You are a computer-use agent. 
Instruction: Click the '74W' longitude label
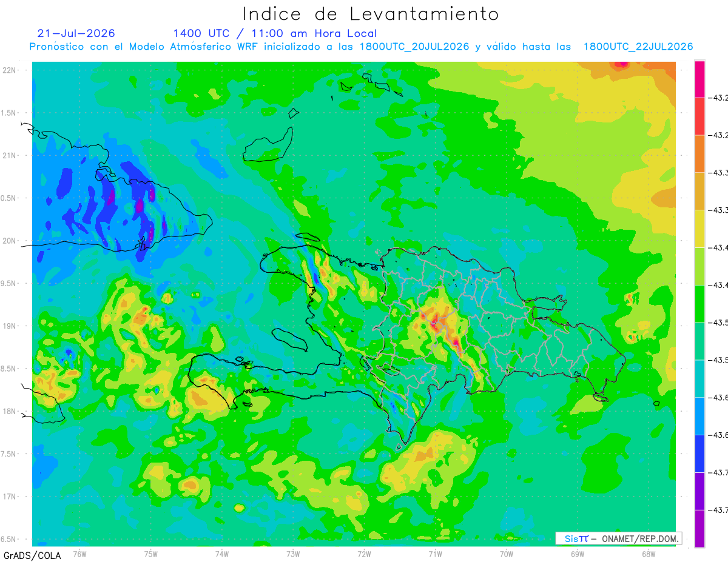[x=222, y=554]
